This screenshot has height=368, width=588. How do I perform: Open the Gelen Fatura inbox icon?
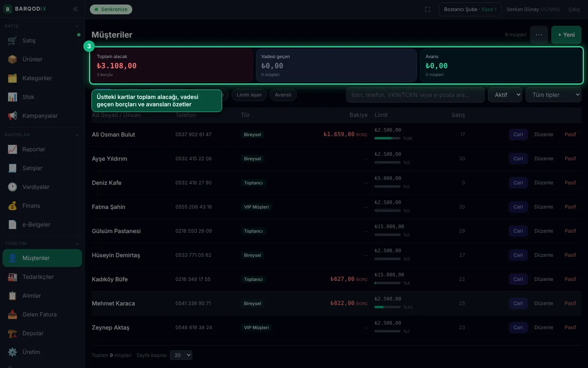click(x=12, y=314)
